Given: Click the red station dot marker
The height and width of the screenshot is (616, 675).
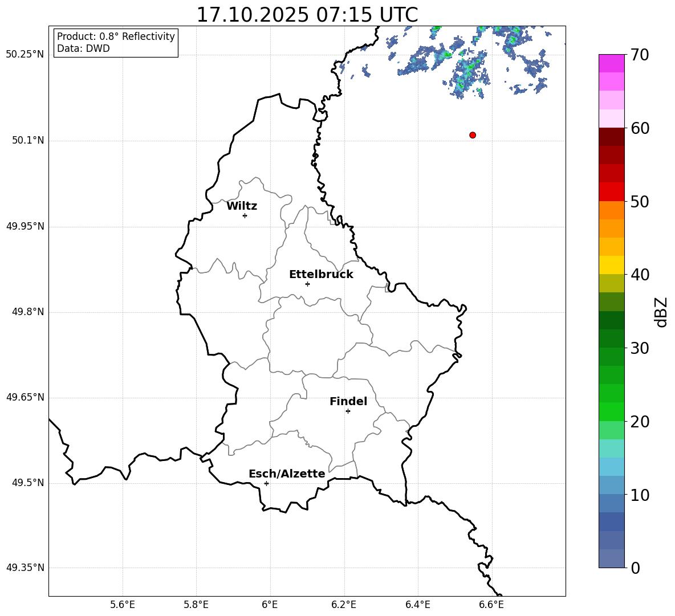Looking at the screenshot, I should click(x=472, y=135).
